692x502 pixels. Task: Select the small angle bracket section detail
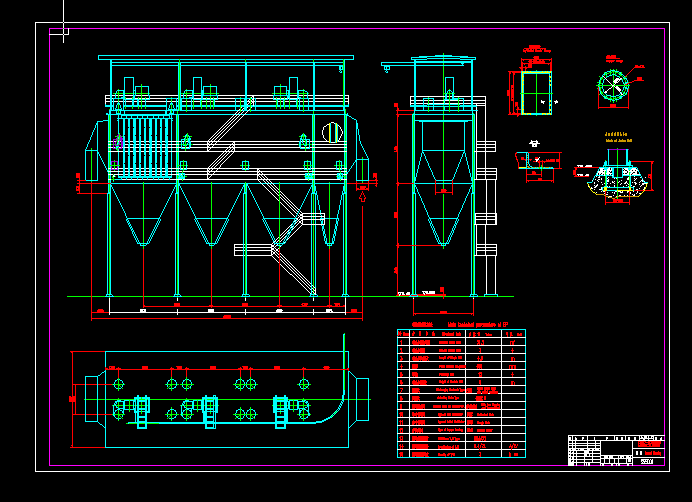click(535, 162)
